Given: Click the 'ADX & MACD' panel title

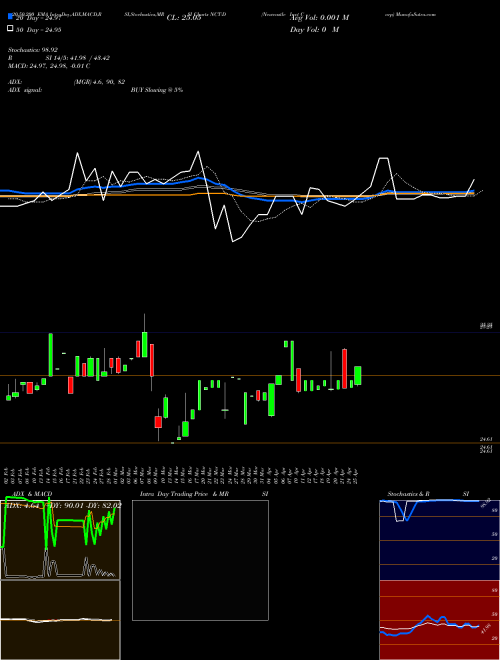Looking at the screenshot, I should point(32,494).
